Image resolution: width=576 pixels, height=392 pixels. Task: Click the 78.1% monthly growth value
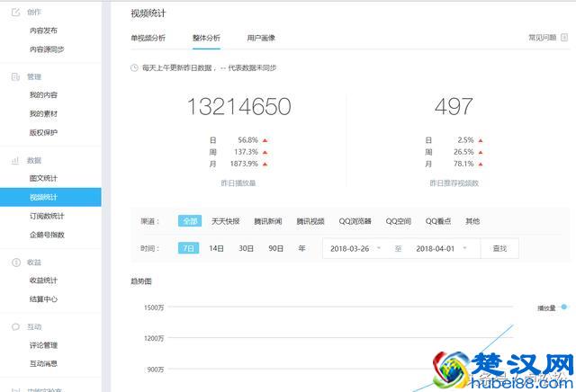(x=463, y=164)
